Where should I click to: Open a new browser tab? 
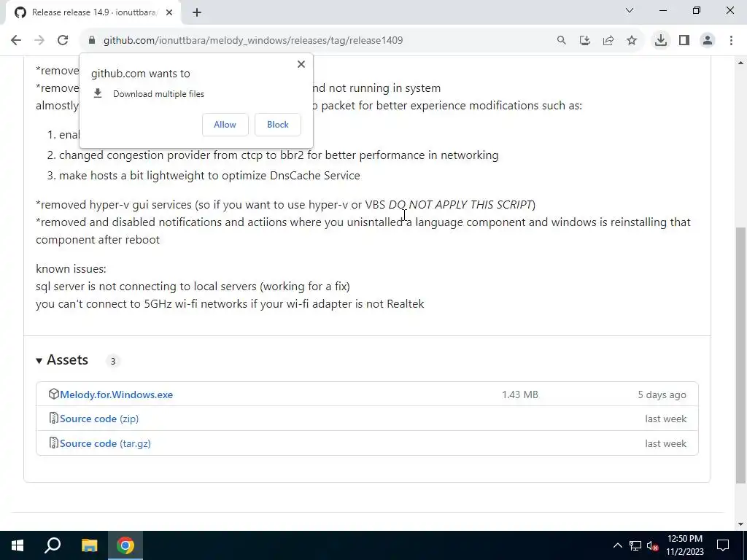click(x=197, y=12)
